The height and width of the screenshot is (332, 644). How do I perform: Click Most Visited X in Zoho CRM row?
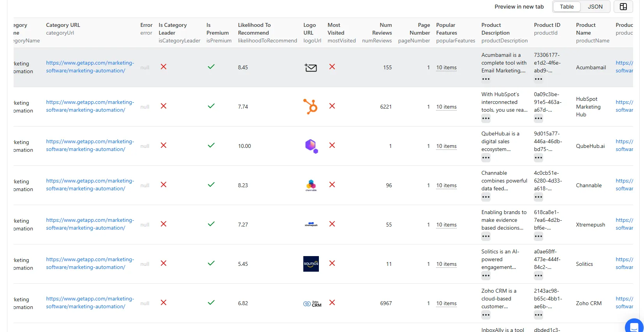[332, 303]
